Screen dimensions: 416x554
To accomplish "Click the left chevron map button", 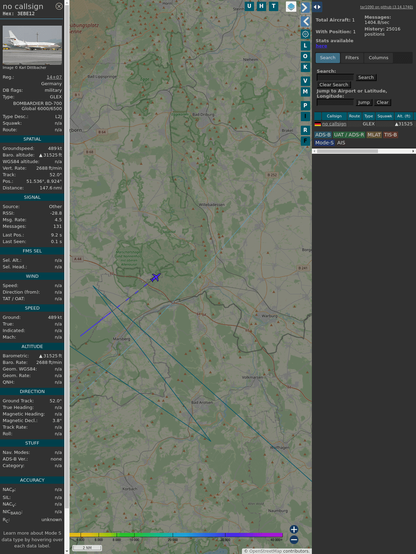I will tap(305, 21).
